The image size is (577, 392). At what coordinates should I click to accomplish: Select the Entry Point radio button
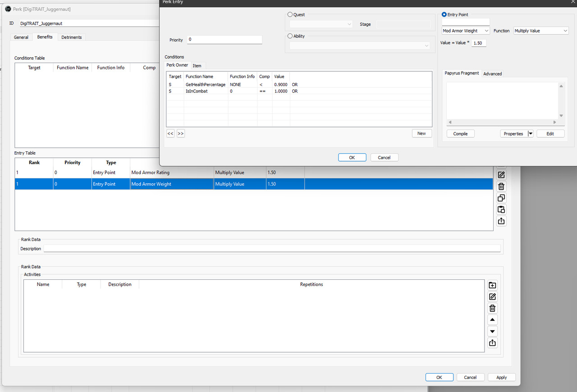click(444, 14)
